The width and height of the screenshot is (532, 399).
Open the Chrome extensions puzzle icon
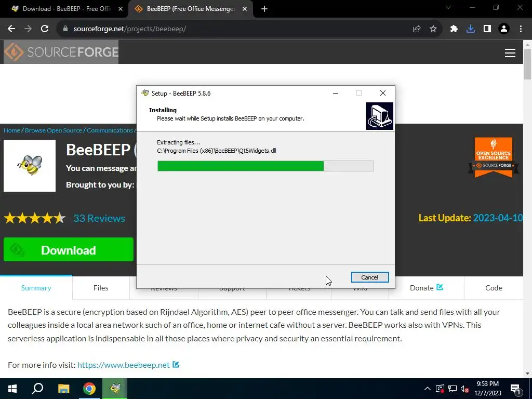pos(454,29)
